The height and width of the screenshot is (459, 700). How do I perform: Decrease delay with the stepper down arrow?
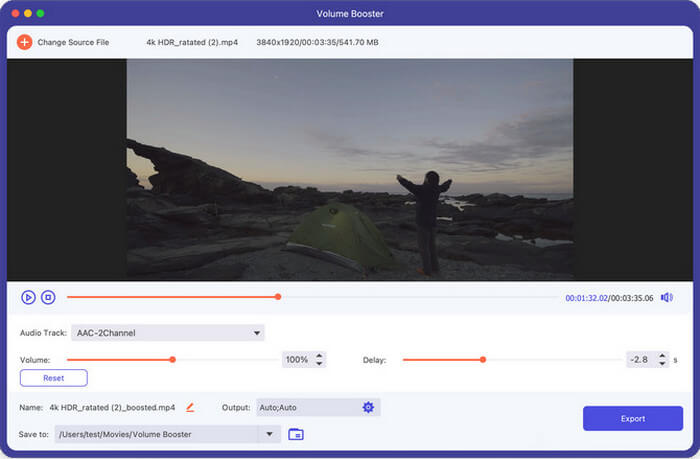pos(662,363)
